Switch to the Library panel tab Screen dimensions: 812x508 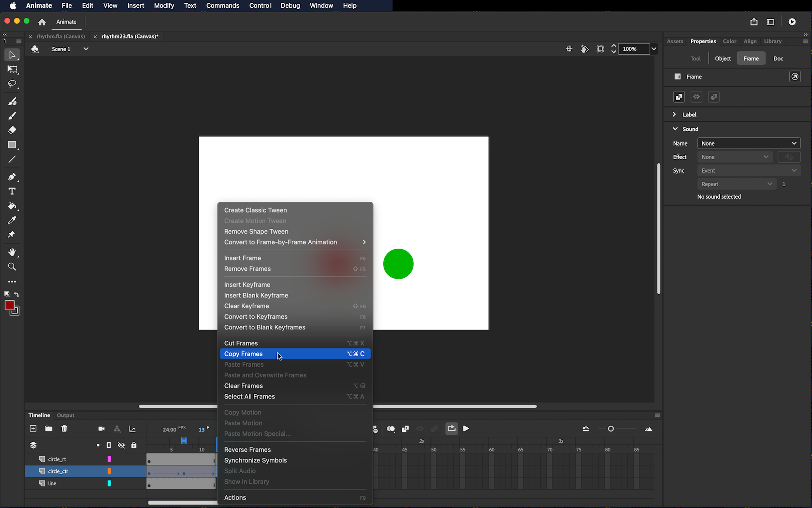tap(772, 42)
